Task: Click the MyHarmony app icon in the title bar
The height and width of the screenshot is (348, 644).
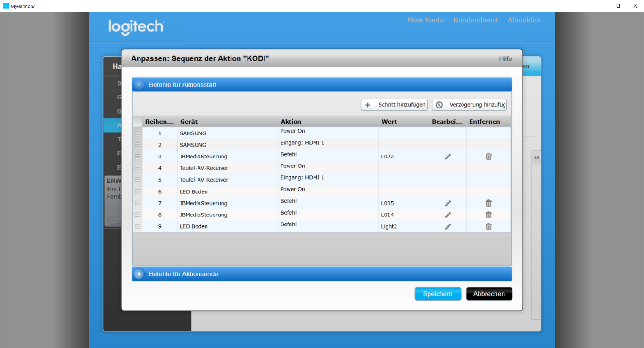Action: click(x=6, y=6)
